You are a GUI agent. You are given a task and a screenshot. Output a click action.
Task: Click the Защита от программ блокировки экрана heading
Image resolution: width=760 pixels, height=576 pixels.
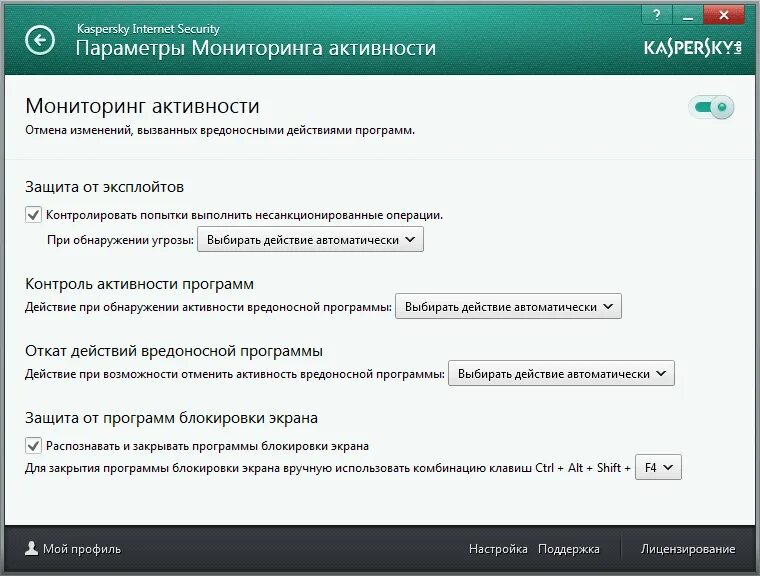point(171,417)
